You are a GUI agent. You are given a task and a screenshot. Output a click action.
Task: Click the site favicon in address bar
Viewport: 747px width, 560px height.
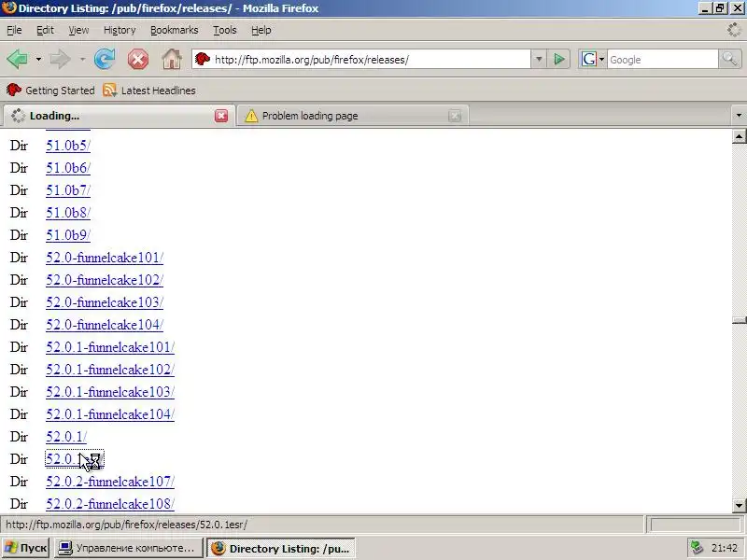click(x=203, y=60)
